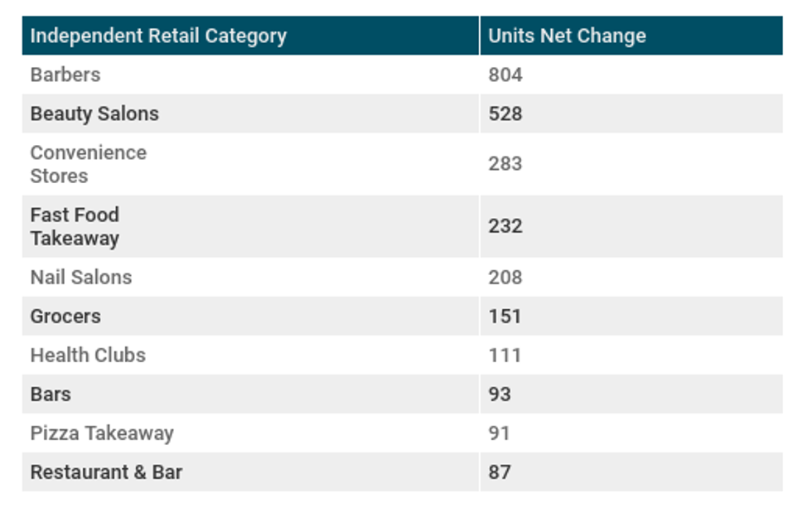Click the Fast Food Takeaway cell
The height and width of the screenshot is (522, 812).
tap(75, 226)
